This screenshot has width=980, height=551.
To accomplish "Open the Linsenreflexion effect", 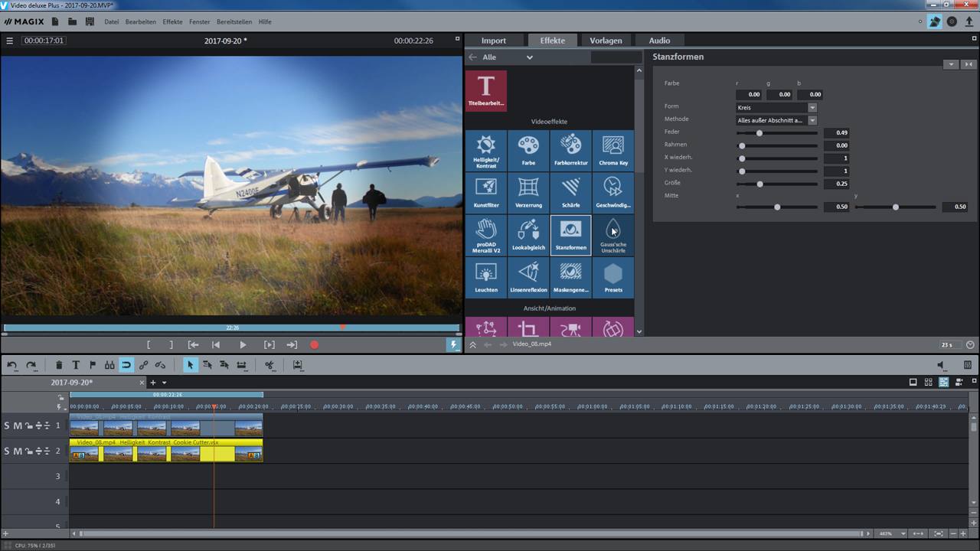I will coord(528,278).
